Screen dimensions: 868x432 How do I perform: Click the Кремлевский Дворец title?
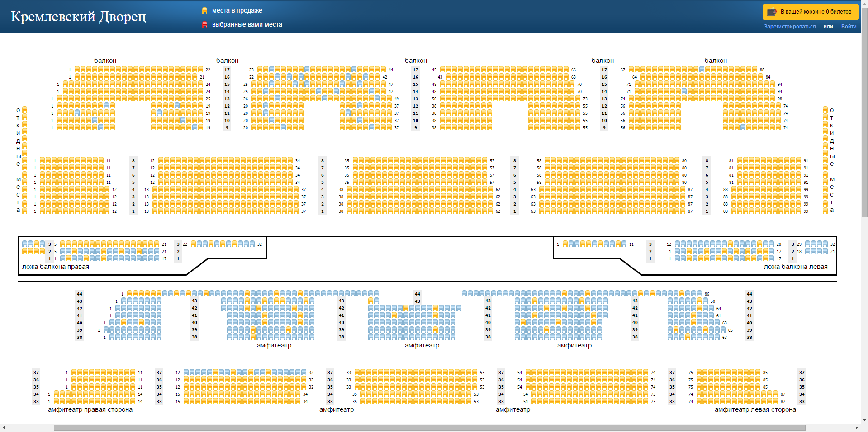tap(78, 17)
